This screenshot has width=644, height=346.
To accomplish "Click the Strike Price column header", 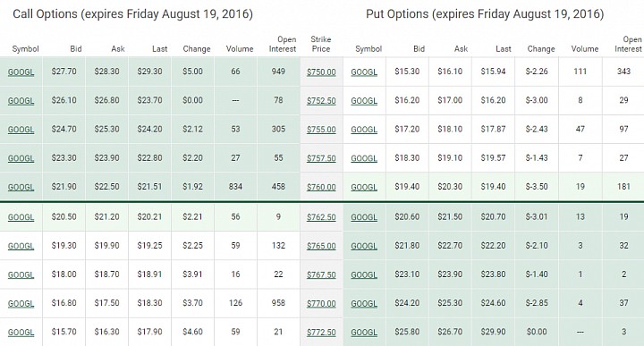I will 321,44.
